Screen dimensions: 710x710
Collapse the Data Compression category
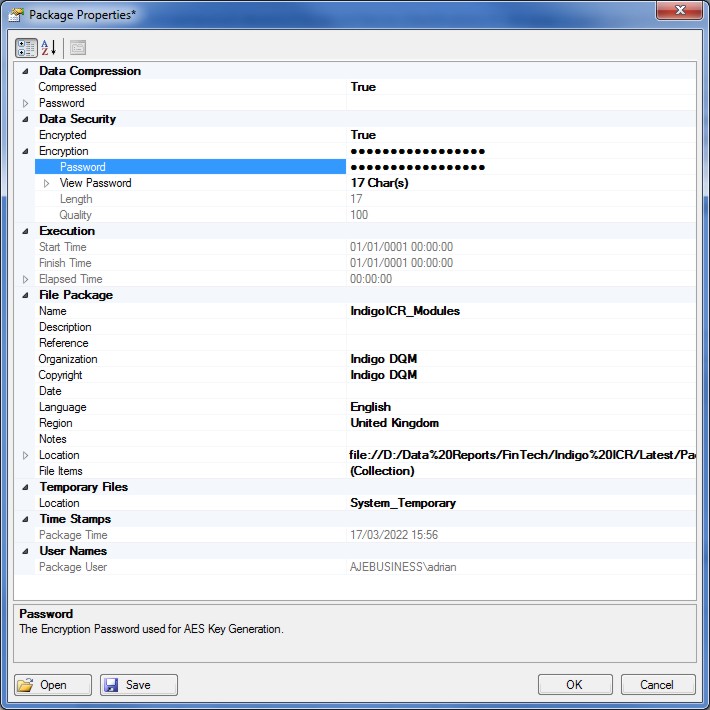[x=25, y=71]
